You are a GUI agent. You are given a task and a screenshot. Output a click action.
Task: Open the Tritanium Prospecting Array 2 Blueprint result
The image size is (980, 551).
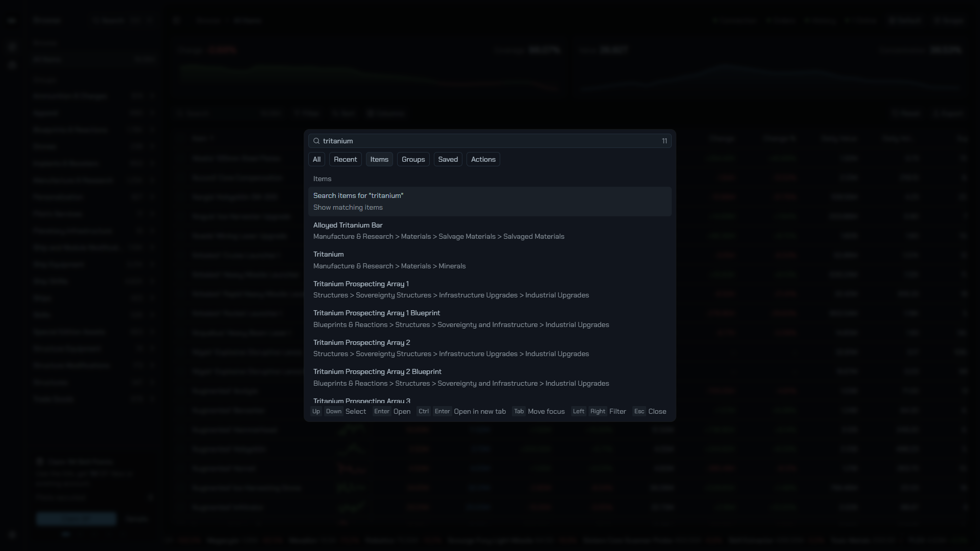pyautogui.click(x=489, y=378)
